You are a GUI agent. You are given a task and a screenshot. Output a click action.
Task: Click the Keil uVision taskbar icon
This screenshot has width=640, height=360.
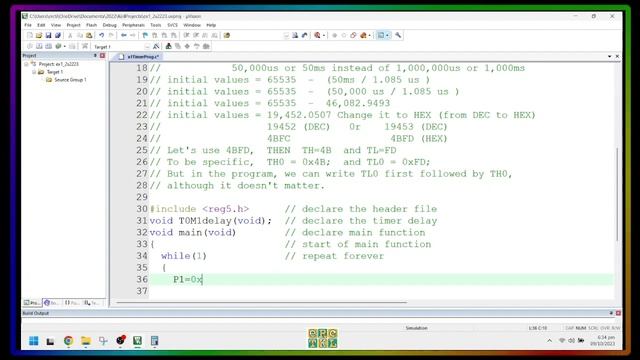coord(138,340)
